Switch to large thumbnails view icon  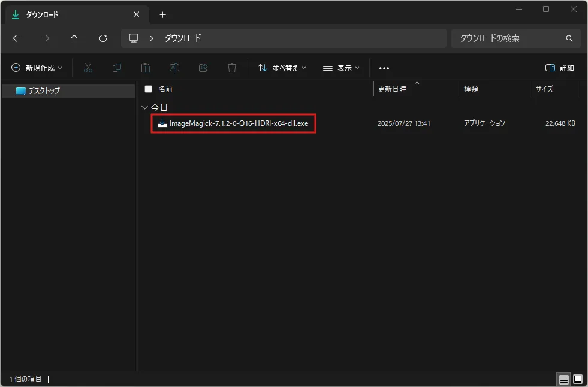578,379
